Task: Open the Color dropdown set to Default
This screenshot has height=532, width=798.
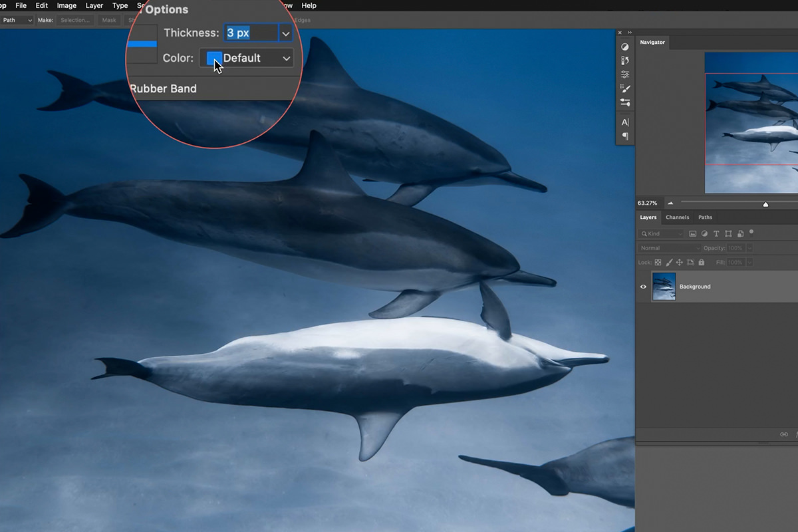Action: coord(246,58)
